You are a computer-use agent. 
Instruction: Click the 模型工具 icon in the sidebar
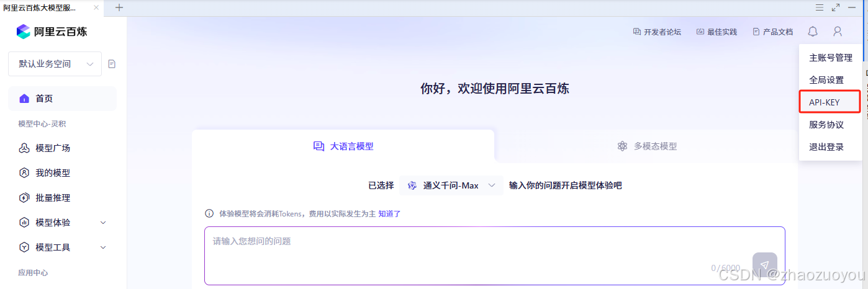[x=24, y=247]
